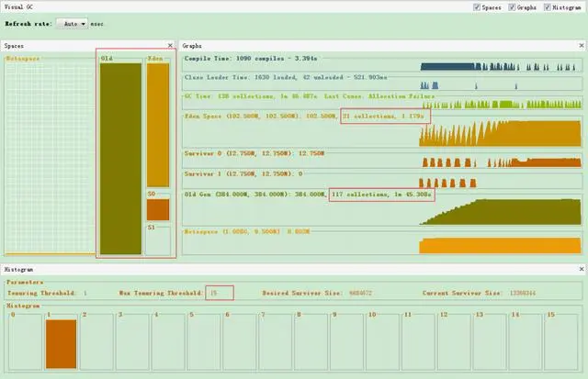Toggle the Spaces checkbox

(x=477, y=7)
